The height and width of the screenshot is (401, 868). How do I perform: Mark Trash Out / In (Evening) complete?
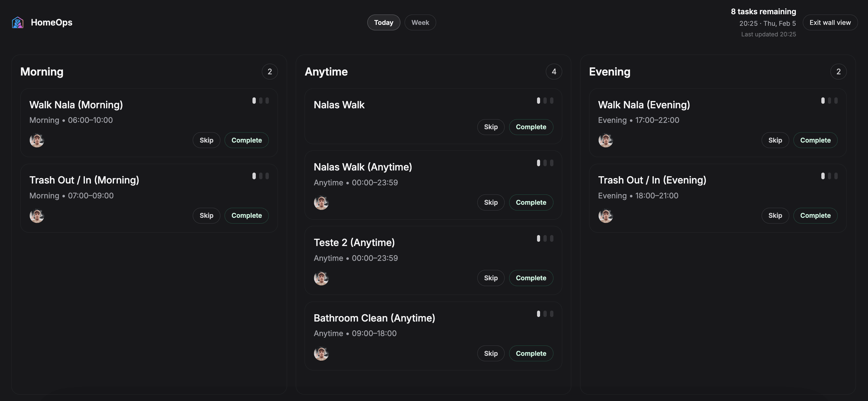[x=815, y=215]
